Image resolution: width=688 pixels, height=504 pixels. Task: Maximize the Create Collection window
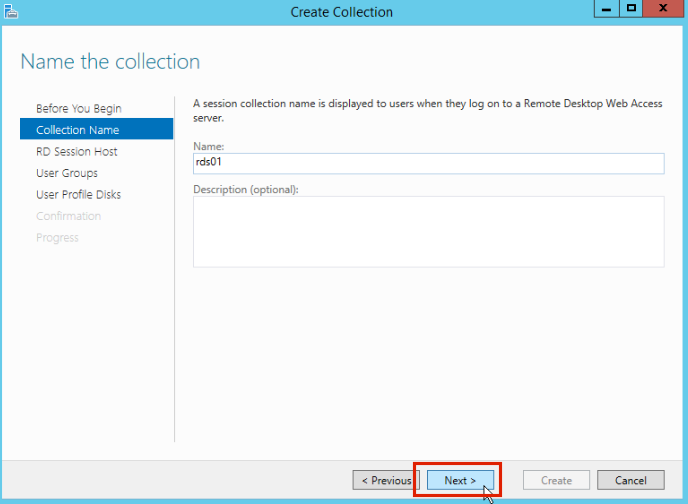(632, 9)
